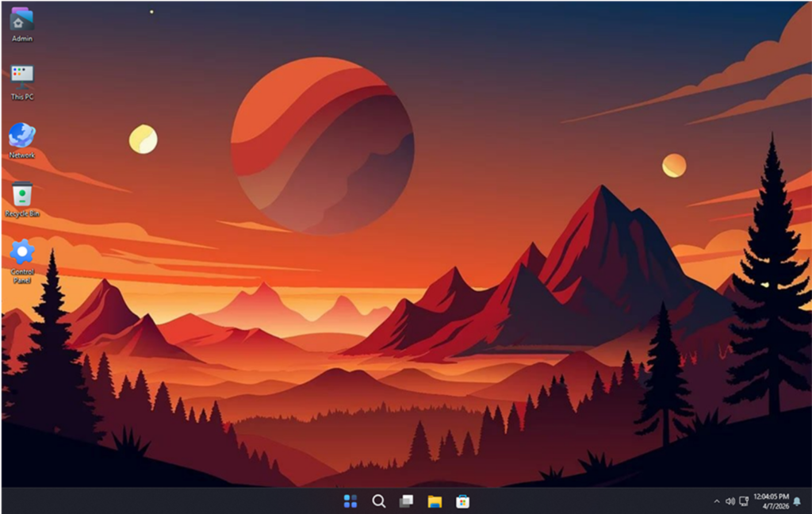Viewport: 812px width, 514px height.
Task: Open Search from the taskbar magnifier
Action: click(x=378, y=501)
